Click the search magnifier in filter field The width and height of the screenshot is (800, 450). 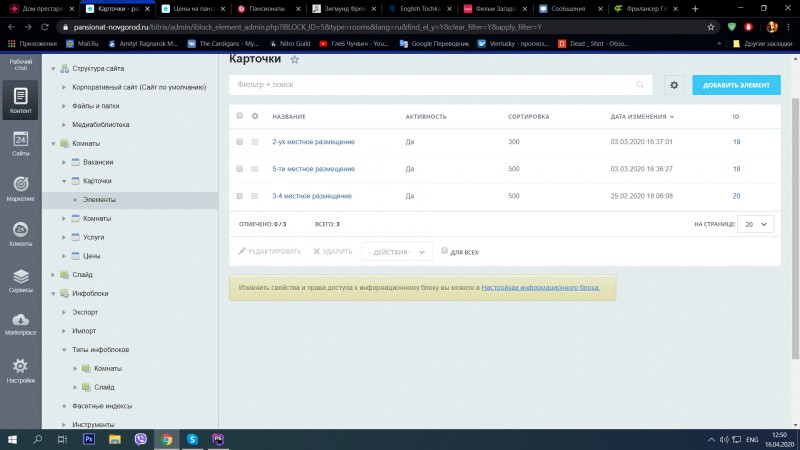pos(640,85)
